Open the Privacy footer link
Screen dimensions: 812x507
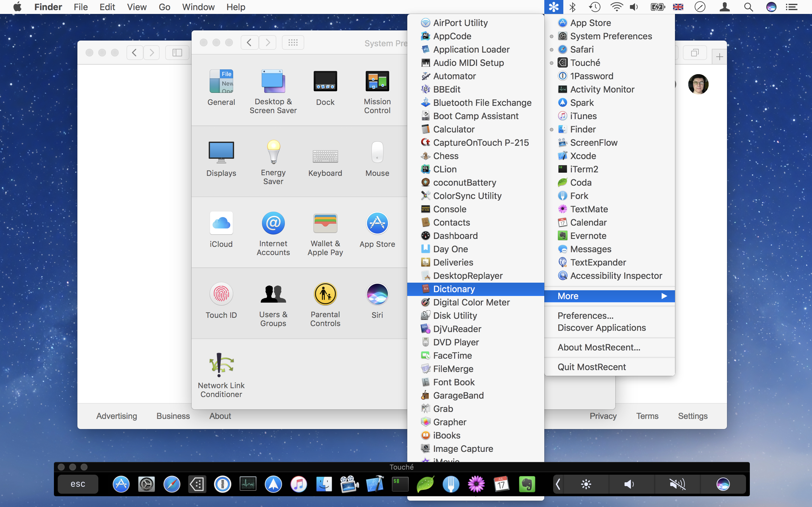[x=603, y=416]
